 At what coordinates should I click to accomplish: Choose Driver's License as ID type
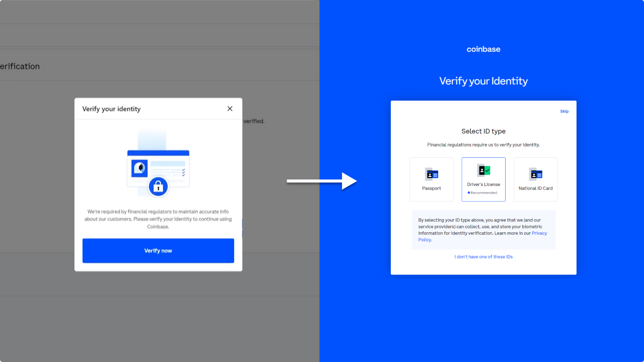tap(484, 179)
